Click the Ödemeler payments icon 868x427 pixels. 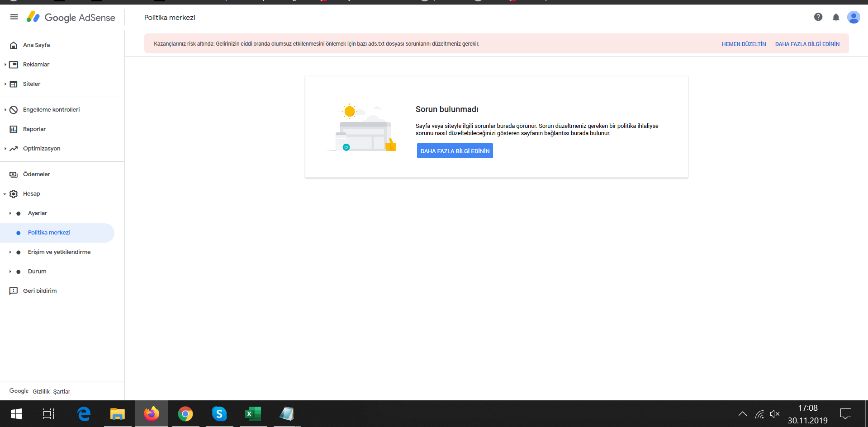(x=14, y=174)
